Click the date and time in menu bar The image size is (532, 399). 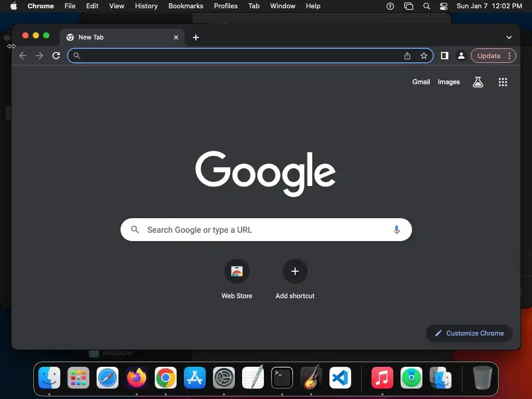(489, 6)
